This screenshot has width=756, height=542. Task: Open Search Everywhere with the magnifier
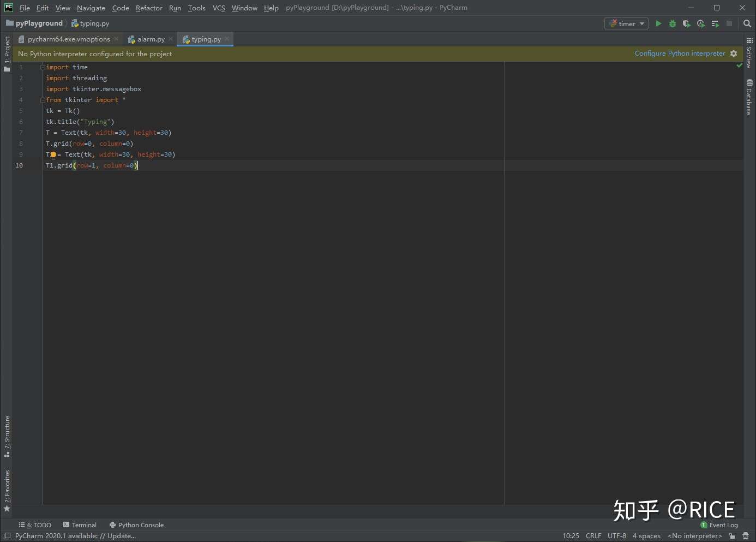(747, 23)
